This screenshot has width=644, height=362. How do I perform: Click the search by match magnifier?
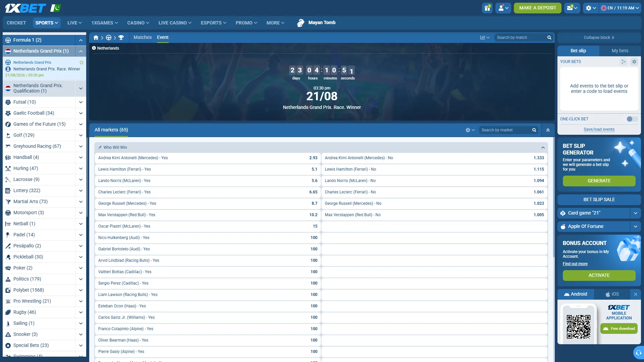tap(549, 38)
